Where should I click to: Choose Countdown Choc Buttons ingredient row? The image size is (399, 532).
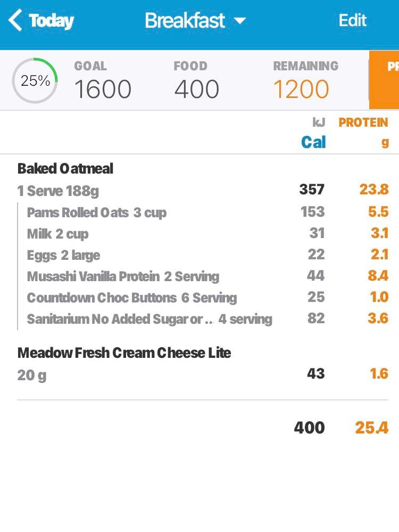(x=132, y=298)
